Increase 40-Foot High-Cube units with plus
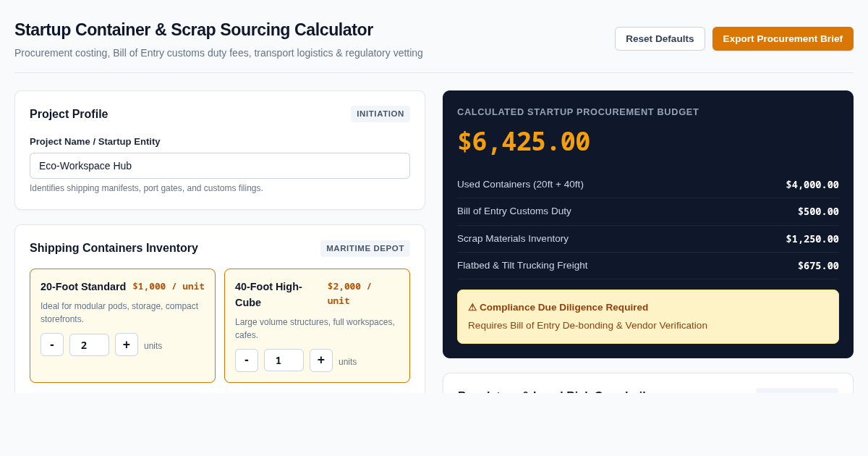Viewport: 868px width, 456px height. [x=321, y=360]
